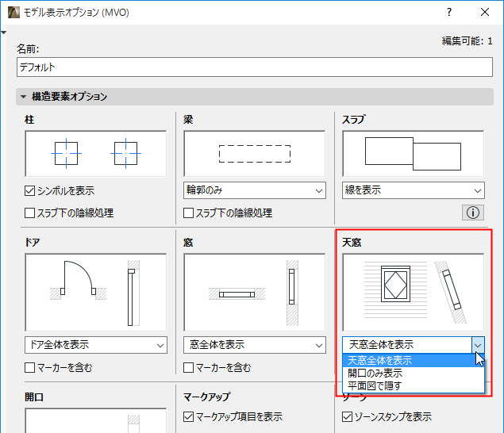Click the スラブ preview image
The height and width of the screenshot is (433, 504).
click(414, 154)
